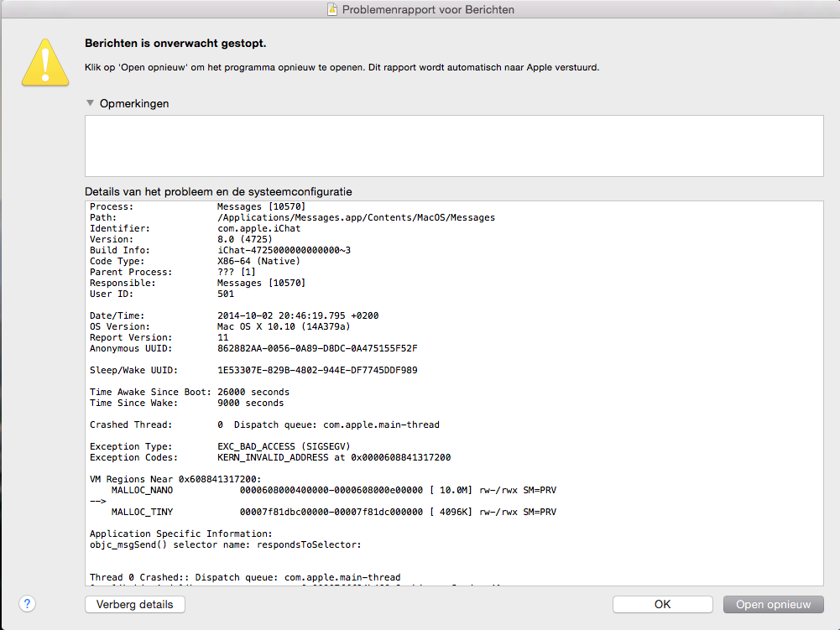The width and height of the screenshot is (840, 630).
Task: Click the Identifier 'com.apple.iChat' value
Action: (258, 229)
